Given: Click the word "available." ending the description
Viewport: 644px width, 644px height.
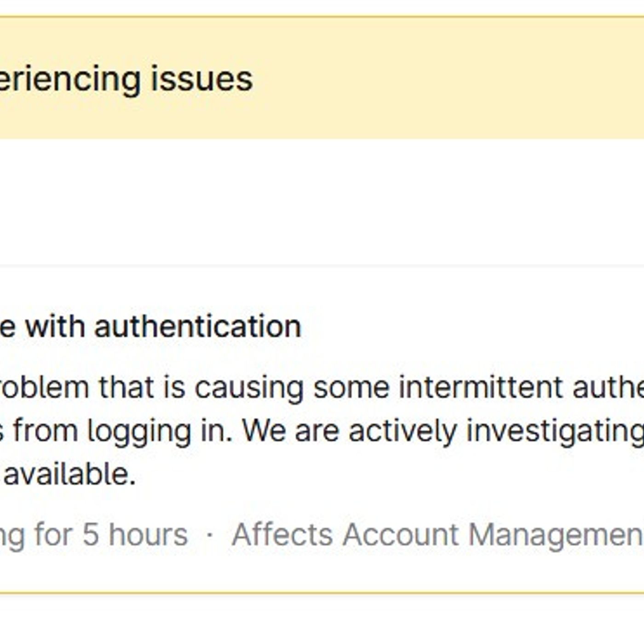Looking at the screenshot, I should [70, 474].
